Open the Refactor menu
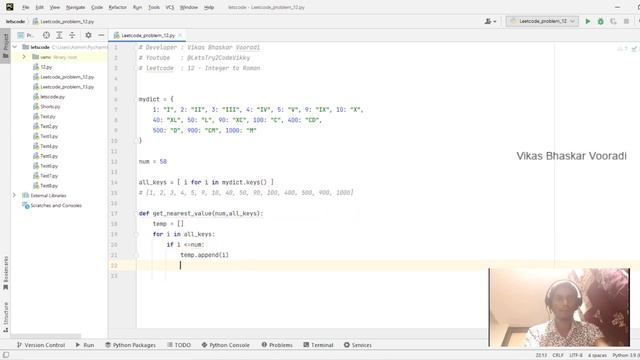Viewport: 640px width, 360px height. pos(118,7)
